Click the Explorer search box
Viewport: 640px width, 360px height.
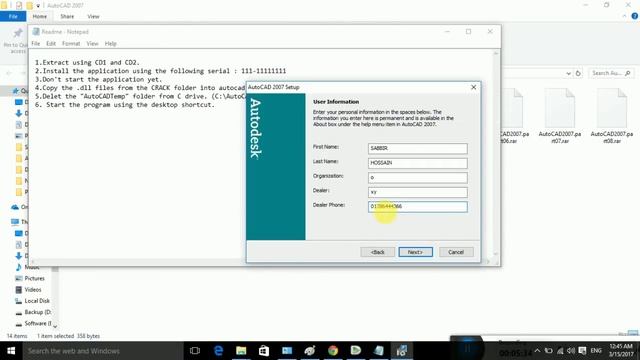click(611, 73)
